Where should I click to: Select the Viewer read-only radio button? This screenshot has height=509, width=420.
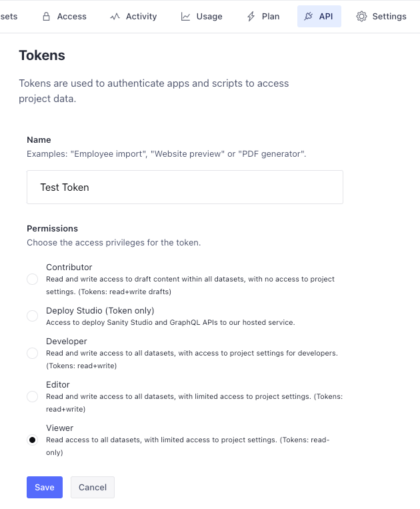coord(32,440)
